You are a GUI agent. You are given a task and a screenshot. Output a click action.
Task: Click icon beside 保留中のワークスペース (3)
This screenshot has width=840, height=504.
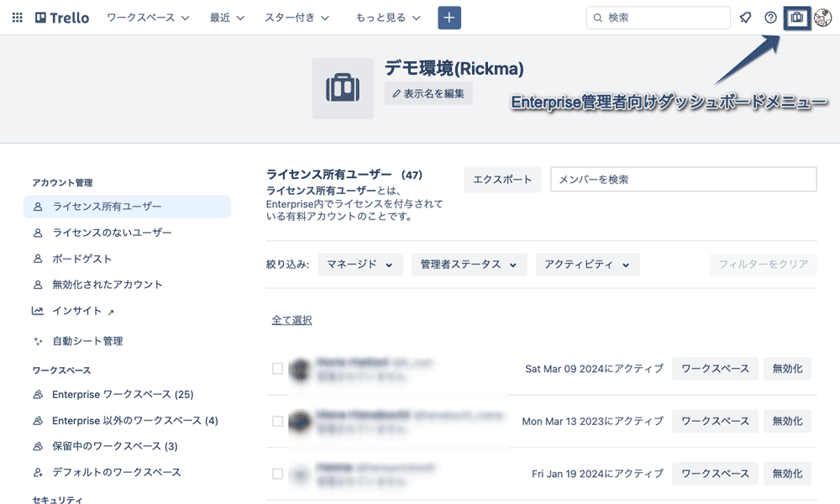coord(38,446)
